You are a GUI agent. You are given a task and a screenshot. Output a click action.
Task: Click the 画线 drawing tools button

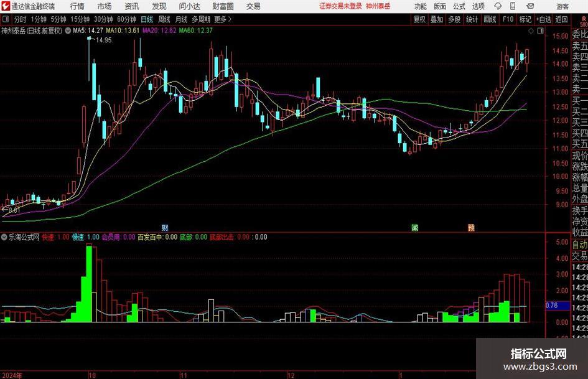(490, 19)
